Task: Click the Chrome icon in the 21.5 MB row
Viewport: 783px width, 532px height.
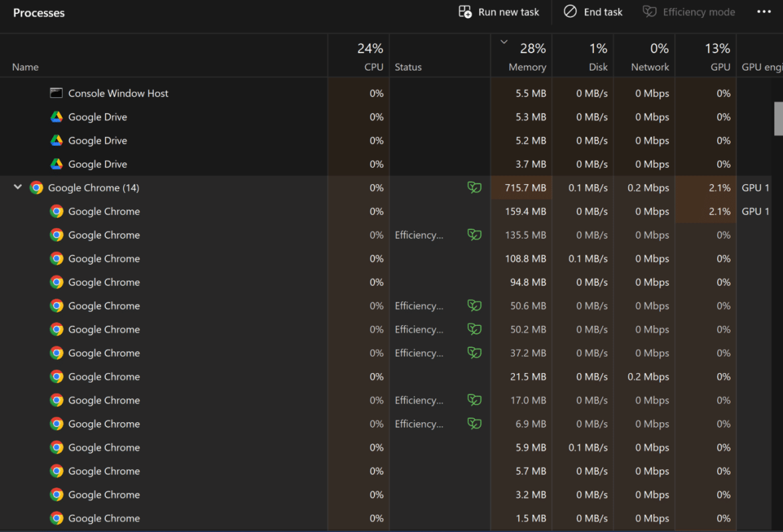Action: pyautogui.click(x=57, y=376)
